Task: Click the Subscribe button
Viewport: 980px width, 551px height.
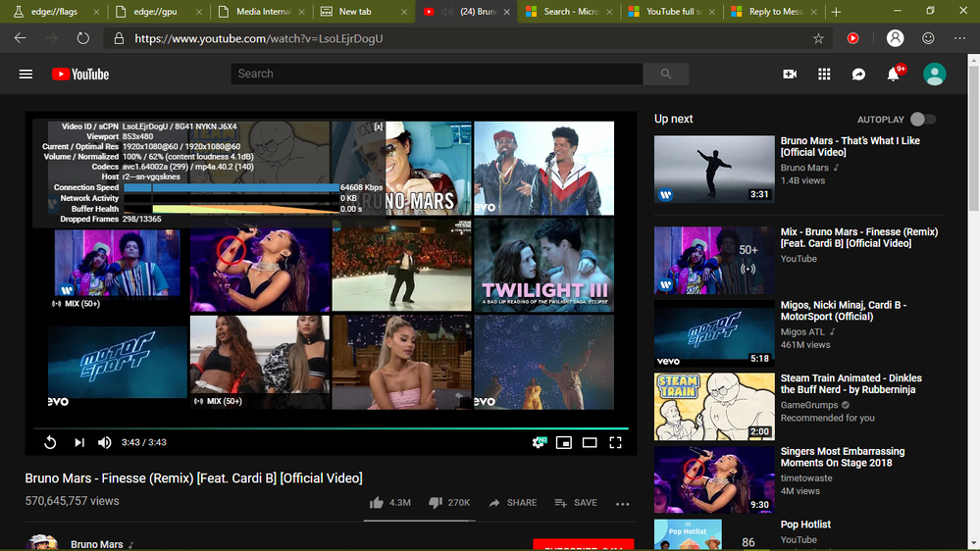Action: (583, 545)
